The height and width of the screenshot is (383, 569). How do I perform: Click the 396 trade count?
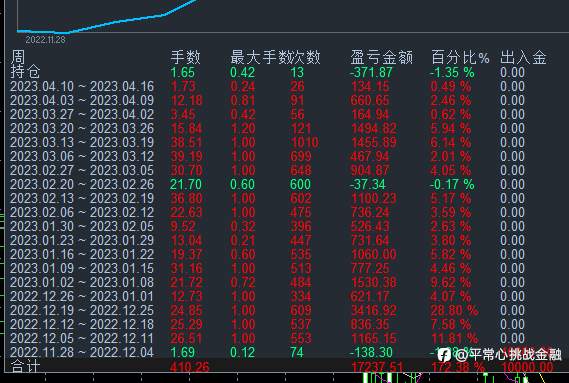pos(300,227)
